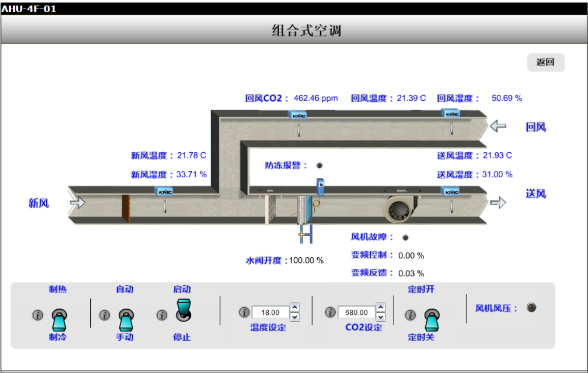Click the 新风 inlet arrow

click(78, 202)
